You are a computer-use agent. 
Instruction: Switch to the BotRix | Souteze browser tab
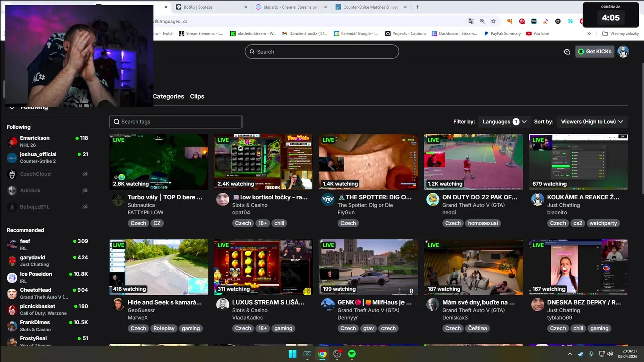(x=210, y=7)
